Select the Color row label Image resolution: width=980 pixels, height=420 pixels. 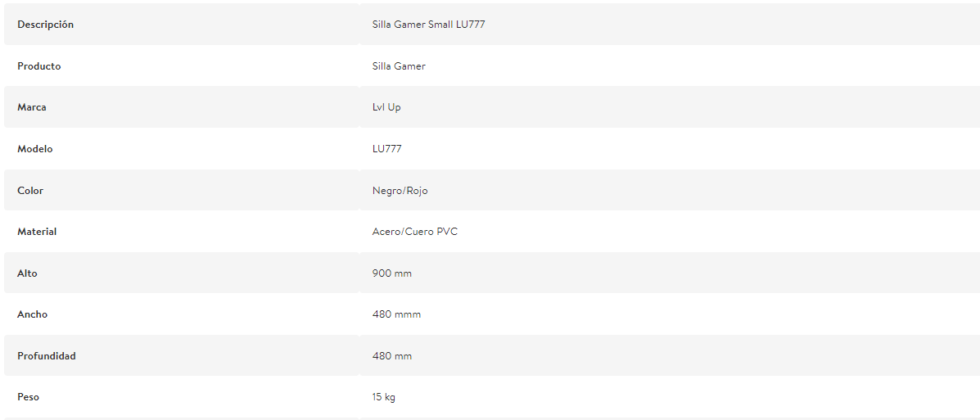tap(30, 191)
